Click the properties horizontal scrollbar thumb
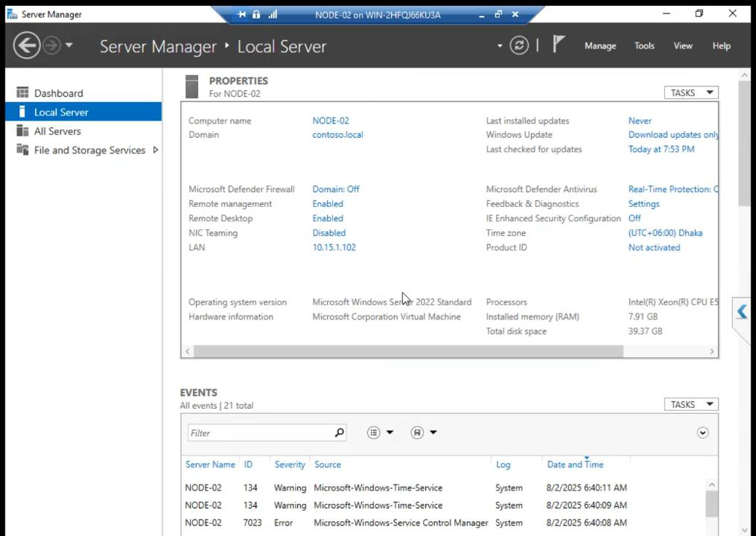The image size is (756, 536). [x=408, y=351]
